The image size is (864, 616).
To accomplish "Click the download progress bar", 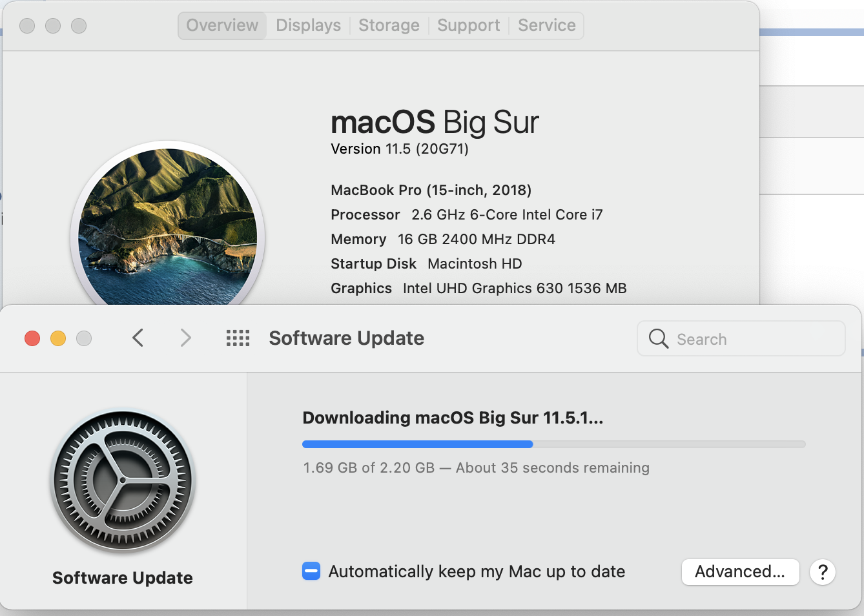I will coord(554,444).
